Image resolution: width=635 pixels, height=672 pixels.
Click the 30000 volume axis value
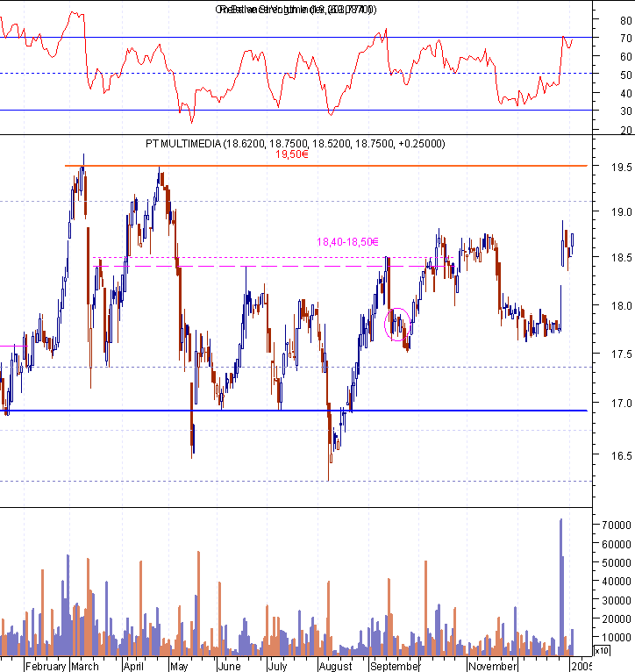(x=617, y=600)
